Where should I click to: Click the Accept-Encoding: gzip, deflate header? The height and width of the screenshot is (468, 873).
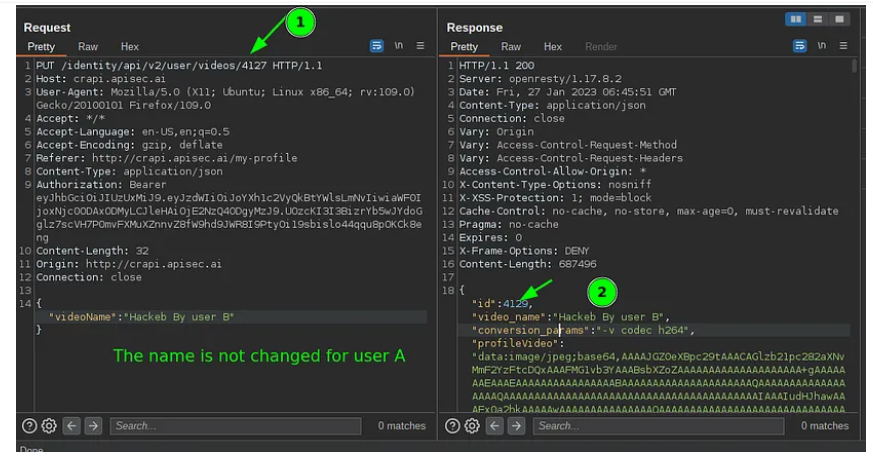pos(129,145)
